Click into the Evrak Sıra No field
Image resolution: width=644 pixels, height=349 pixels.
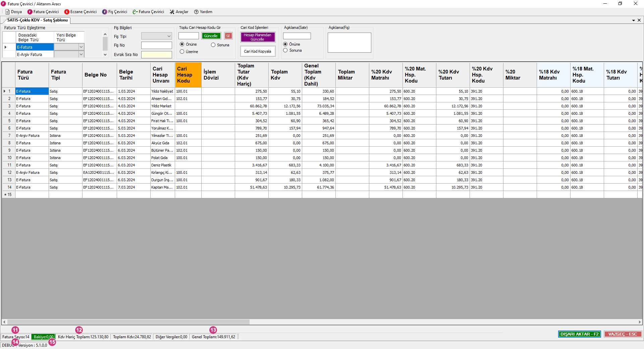click(156, 55)
